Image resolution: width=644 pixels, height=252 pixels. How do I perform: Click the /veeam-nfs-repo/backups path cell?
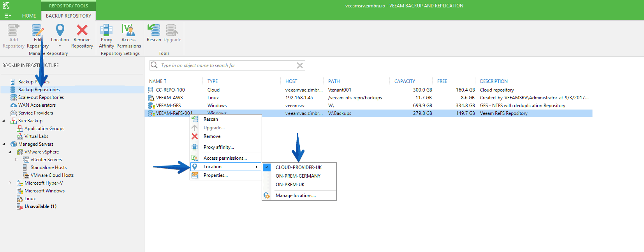tap(355, 98)
